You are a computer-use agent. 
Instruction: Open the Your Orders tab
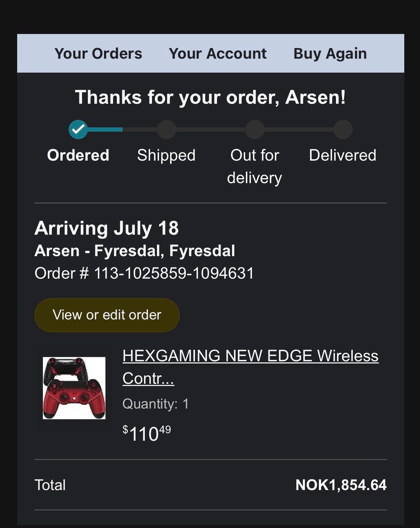(98, 53)
